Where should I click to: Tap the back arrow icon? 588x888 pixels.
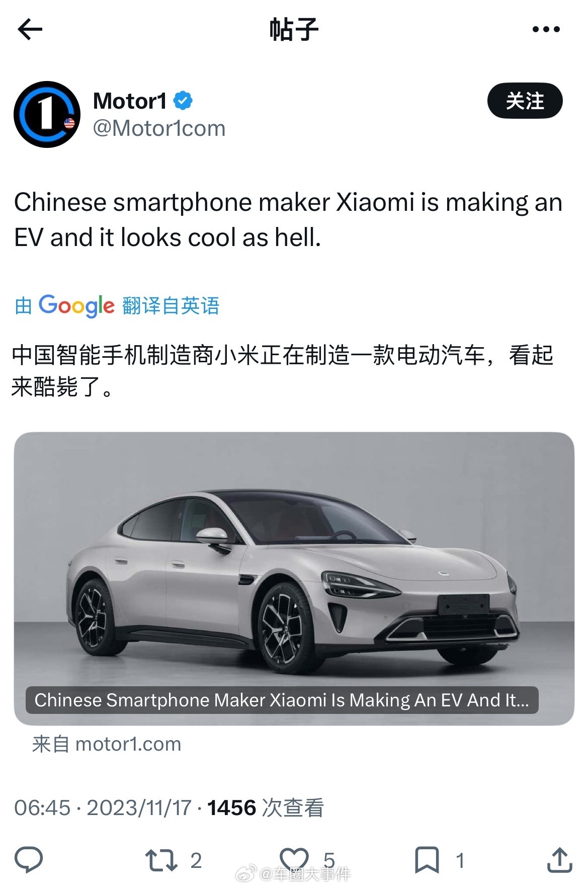pyautogui.click(x=30, y=29)
